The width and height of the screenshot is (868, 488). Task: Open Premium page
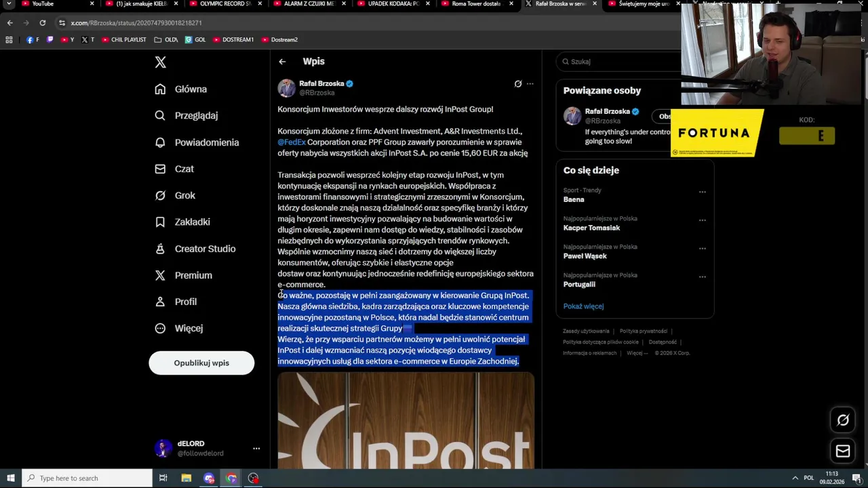coord(183,275)
